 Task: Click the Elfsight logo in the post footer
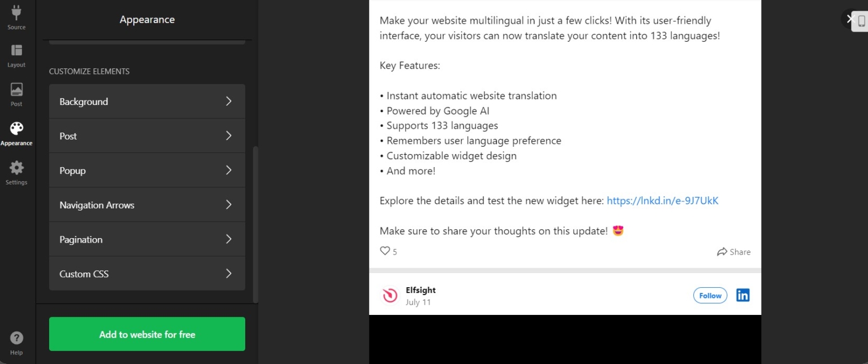[389, 295]
